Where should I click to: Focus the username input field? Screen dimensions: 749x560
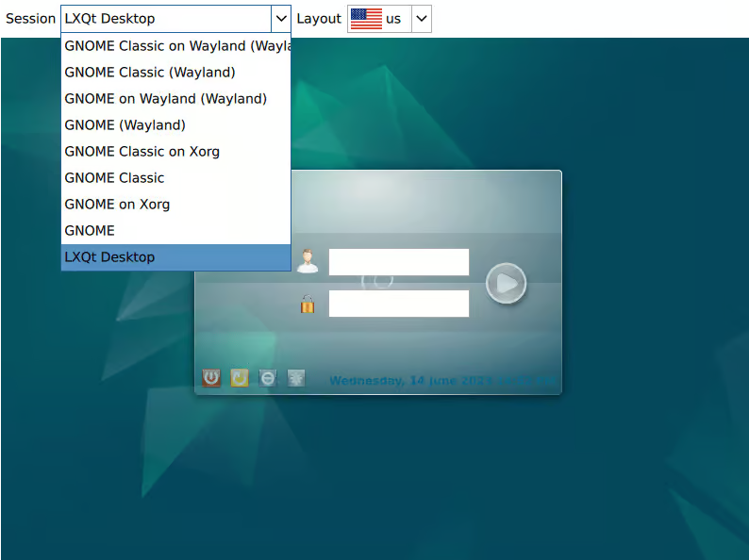(399, 262)
